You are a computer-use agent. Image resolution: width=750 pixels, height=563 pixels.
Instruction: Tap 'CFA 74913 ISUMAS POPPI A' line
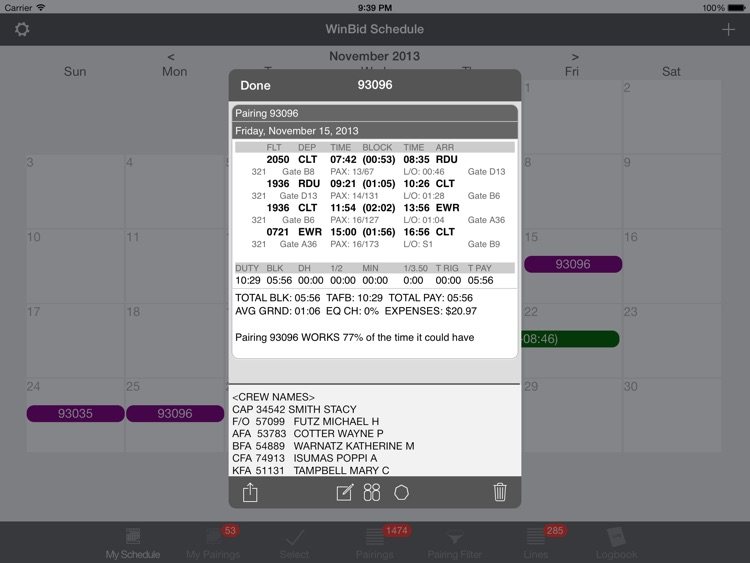(x=305, y=458)
